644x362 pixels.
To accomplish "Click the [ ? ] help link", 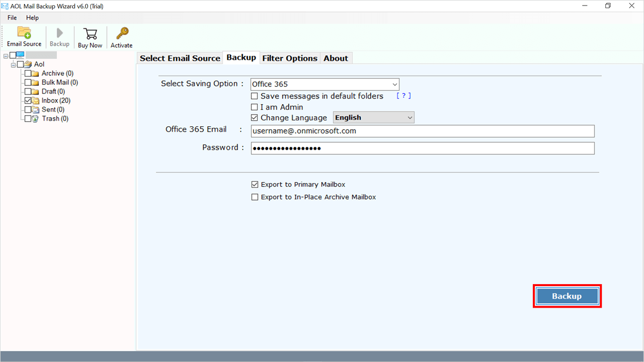I will tap(404, 96).
